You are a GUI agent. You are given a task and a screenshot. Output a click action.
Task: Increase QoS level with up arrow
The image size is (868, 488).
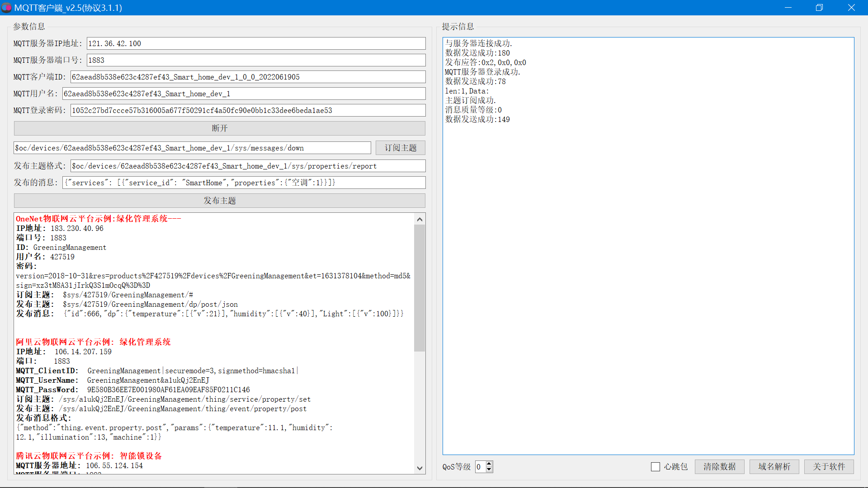click(489, 464)
